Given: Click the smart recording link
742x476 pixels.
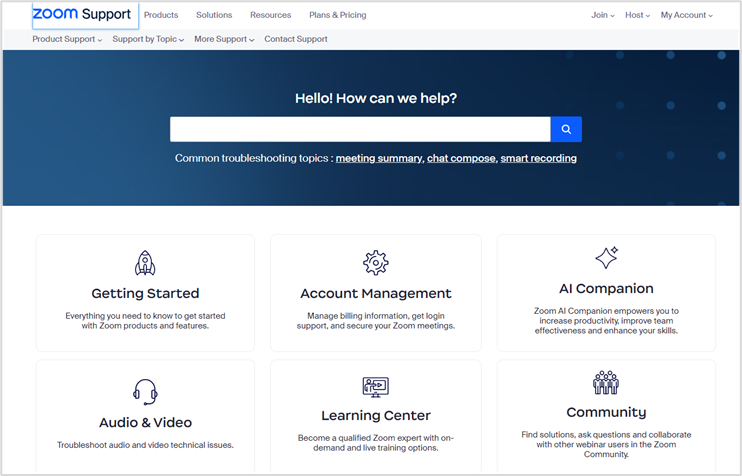Looking at the screenshot, I should point(539,159).
